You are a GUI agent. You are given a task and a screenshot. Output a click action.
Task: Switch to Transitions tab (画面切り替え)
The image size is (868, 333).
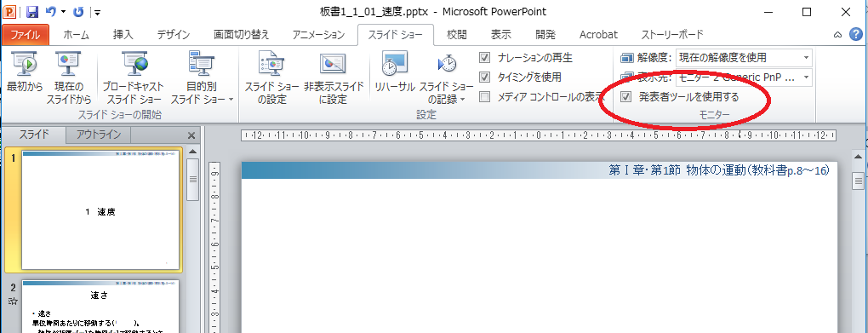click(242, 35)
